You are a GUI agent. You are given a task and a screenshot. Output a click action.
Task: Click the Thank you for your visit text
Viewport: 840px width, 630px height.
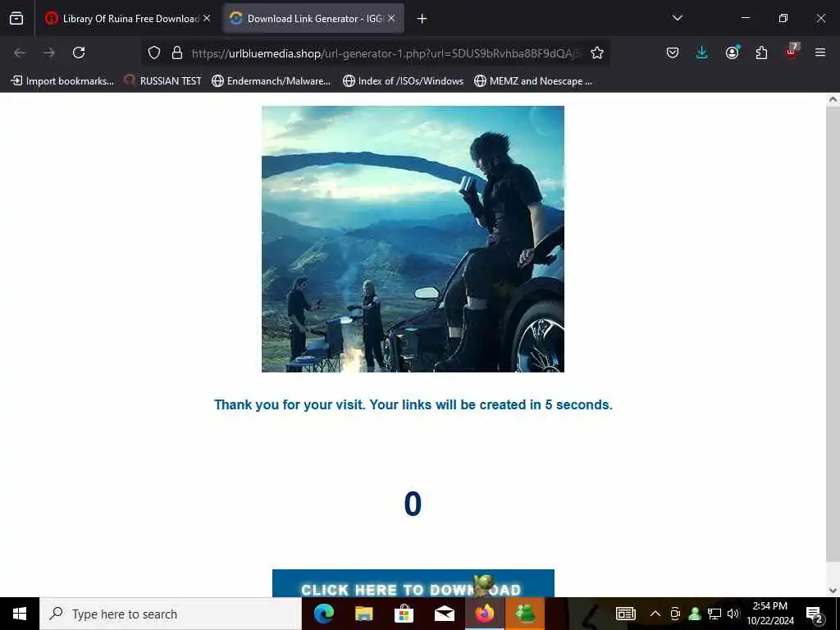[413, 404]
